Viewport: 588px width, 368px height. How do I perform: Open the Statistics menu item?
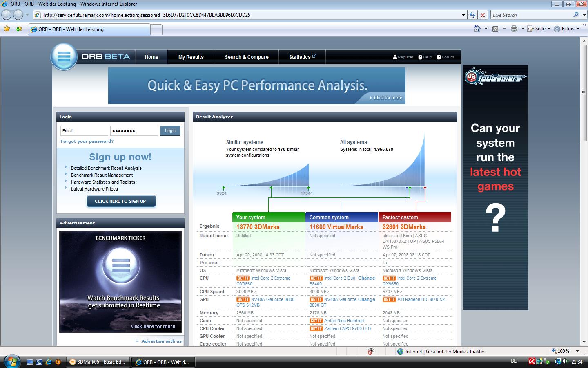point(302,57)
